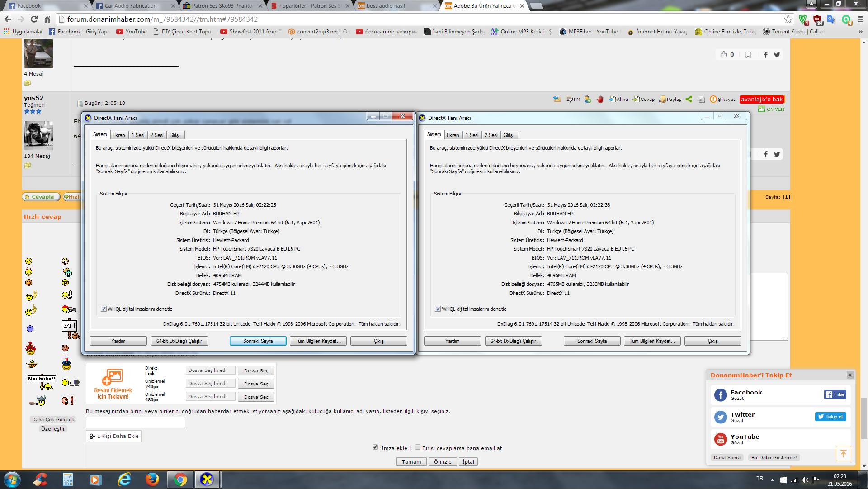868x489 pixels.
Task: Click the email-to-user envelope icon
Action: click(x=557, y=99)
